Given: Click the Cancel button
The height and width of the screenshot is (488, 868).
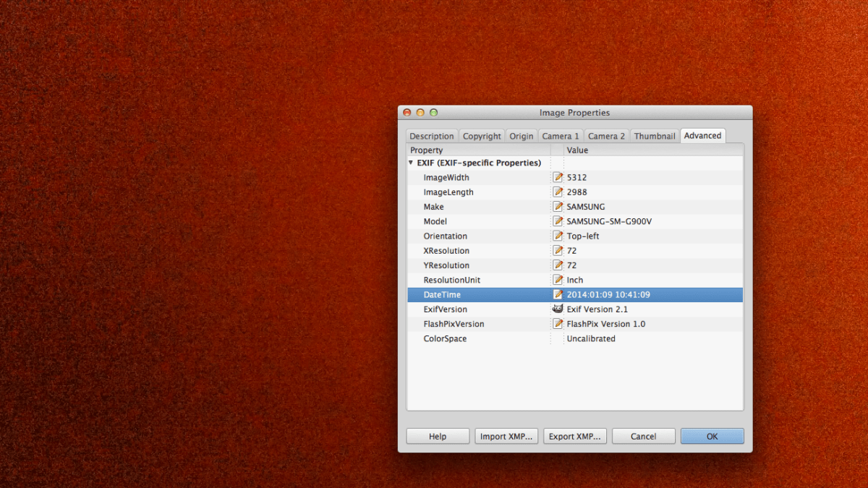Looking at the screenshot, I should pyautogui.click(x=643, y=436).
